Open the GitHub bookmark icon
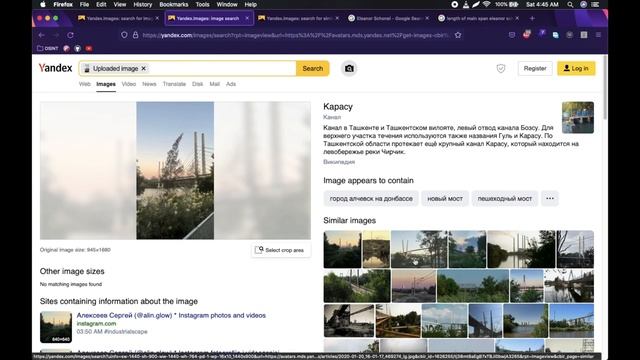This screenshot has height=360, width=640. tap(78, 48)
